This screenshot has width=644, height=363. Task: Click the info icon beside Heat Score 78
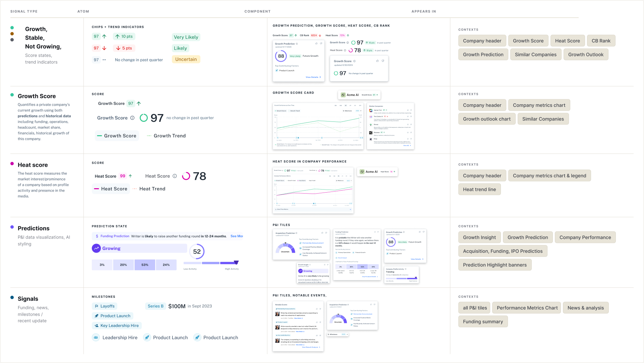[x=175, y=176]
